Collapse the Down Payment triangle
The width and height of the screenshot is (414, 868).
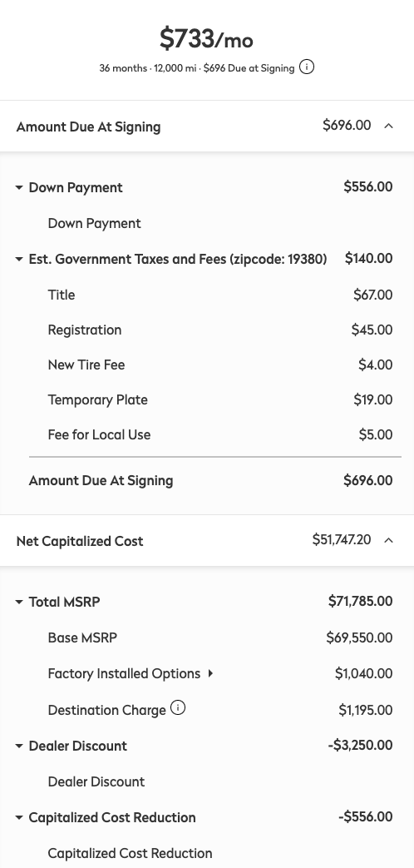(19, 188)
